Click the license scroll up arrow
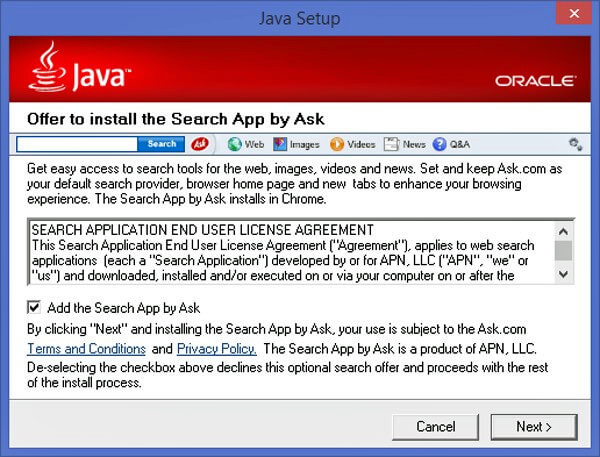 click(x=563, y=231)
